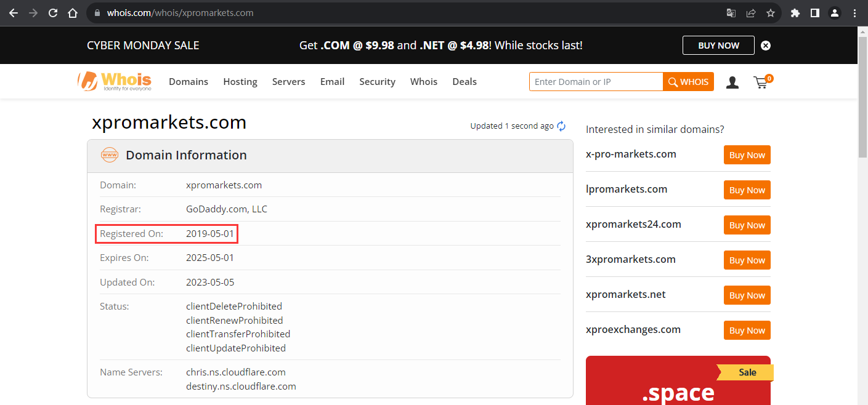This screenshot has height=405, width=868.
Task: Refresh the whois record with the blue arrows
Action: click(561, 126)
